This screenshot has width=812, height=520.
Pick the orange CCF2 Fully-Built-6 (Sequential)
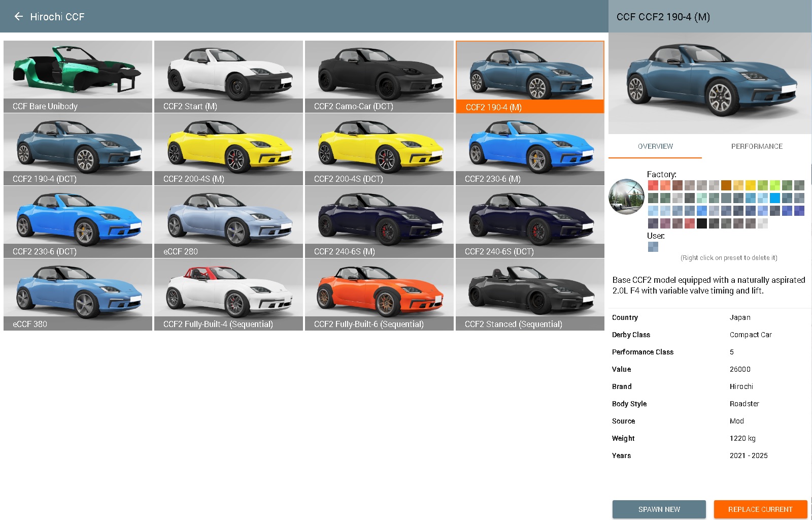(x=379, y=295)
